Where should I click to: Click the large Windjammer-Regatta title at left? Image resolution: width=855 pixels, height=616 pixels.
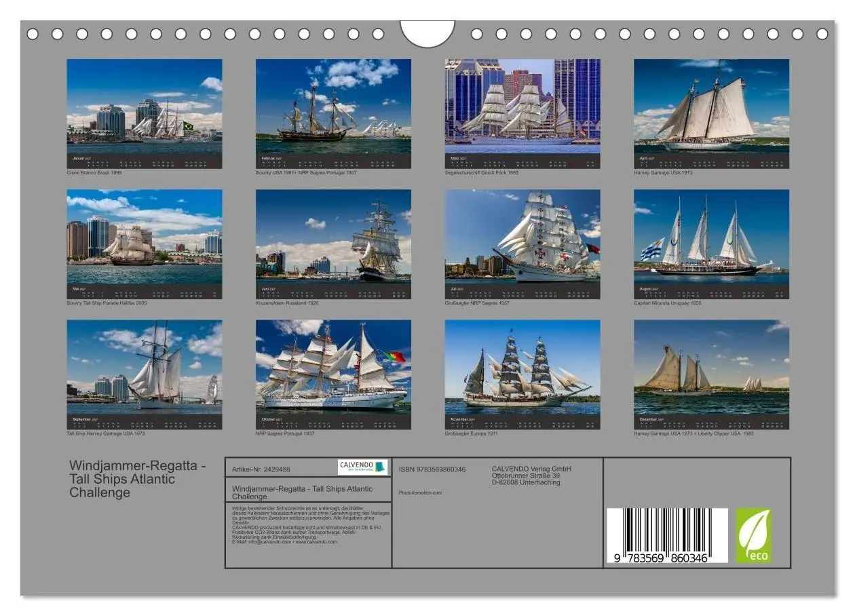coord(138,479)
